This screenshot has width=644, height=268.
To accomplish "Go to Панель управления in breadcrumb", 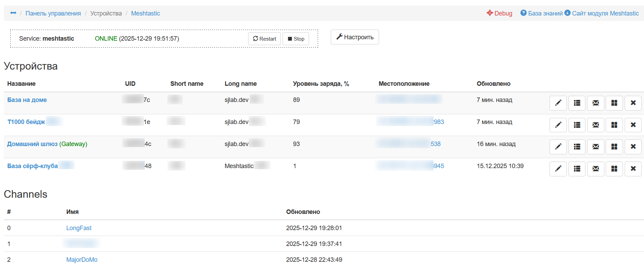I will [53, 13].
